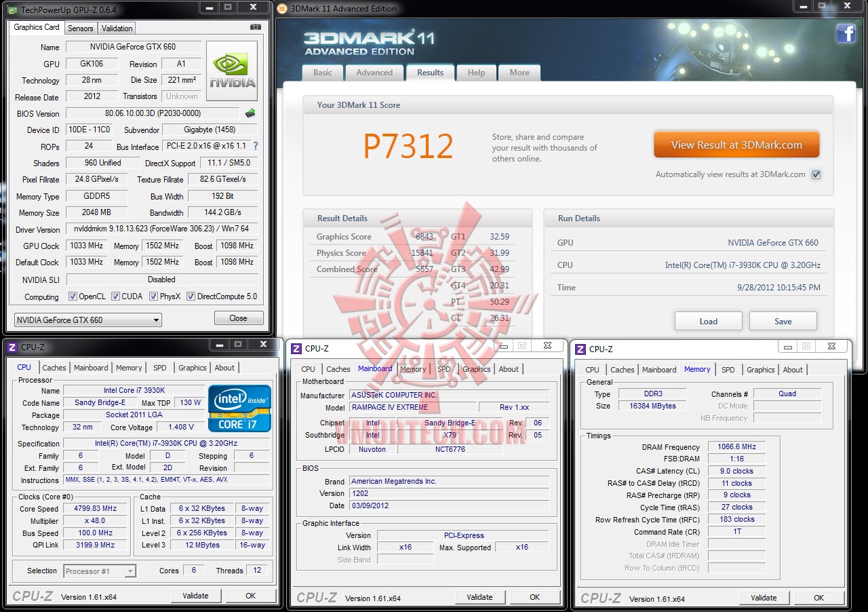The image size is (868, 612).
Task: Open the Help tab in 3DMark
Action: coord(476,73)
